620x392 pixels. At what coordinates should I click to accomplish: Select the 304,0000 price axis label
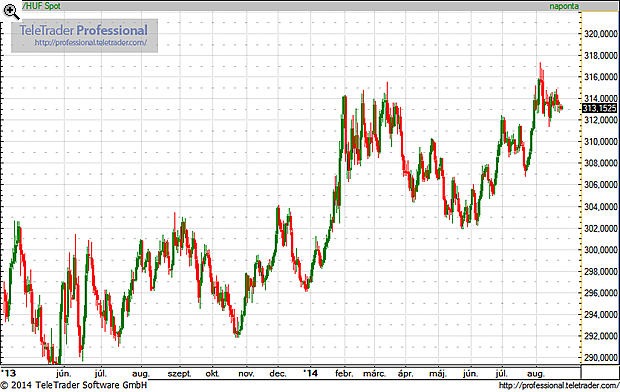click(601, 206)
